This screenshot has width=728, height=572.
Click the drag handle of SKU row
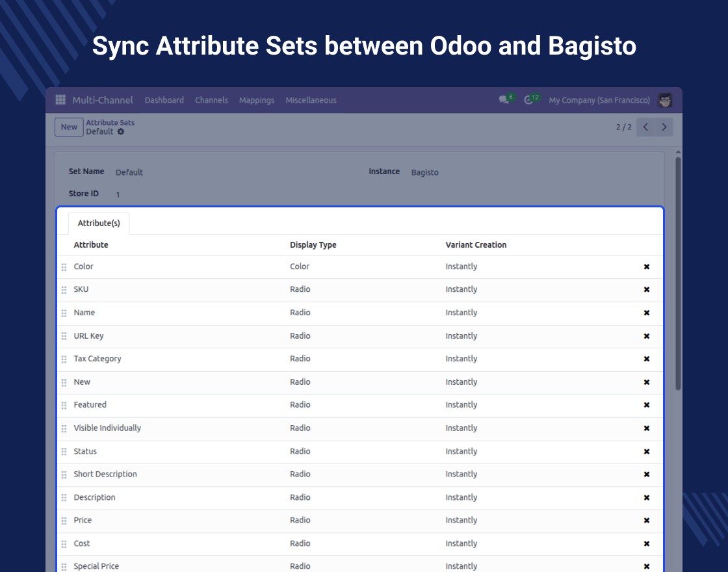point(64,290)
